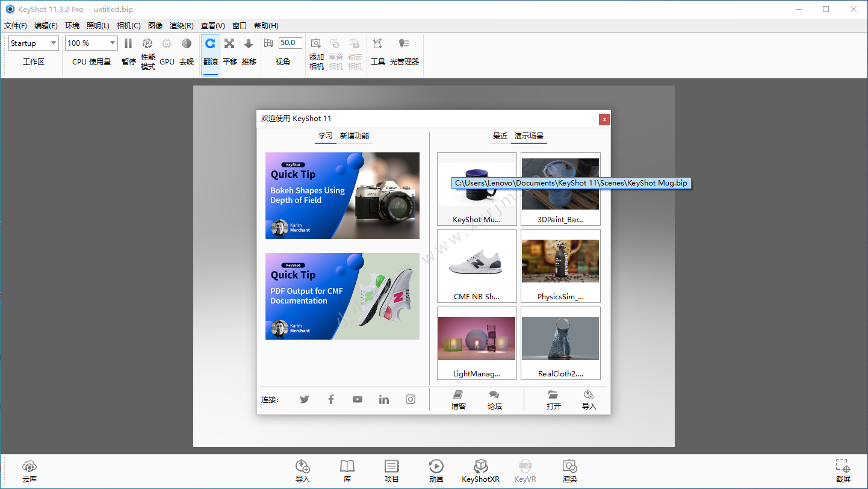
Task: Switch to the 演示场景 tab
Action: click(x=529, y=136)
